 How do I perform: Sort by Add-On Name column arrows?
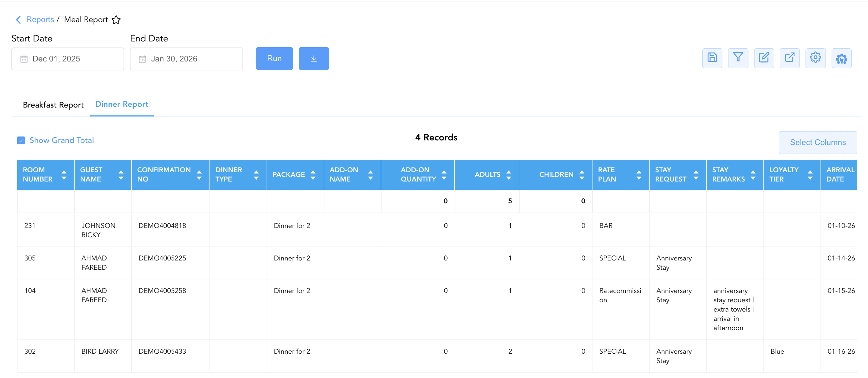coord(370,175)
